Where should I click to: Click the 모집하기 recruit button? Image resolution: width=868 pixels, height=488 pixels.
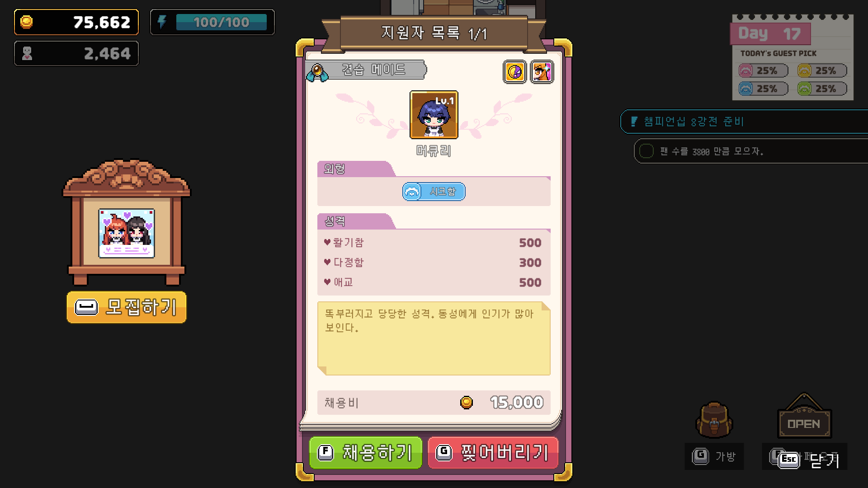[127, 307]
